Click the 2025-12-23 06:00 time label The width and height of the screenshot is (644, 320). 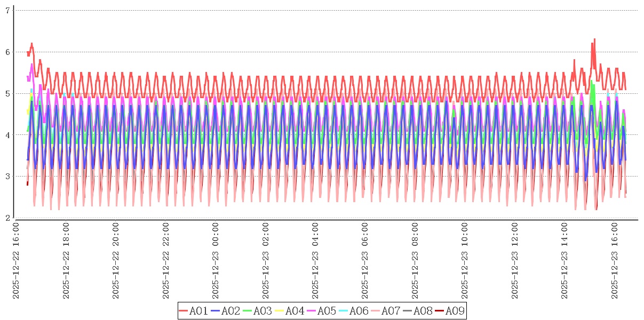pyautogui.click(x=365, y=261)
